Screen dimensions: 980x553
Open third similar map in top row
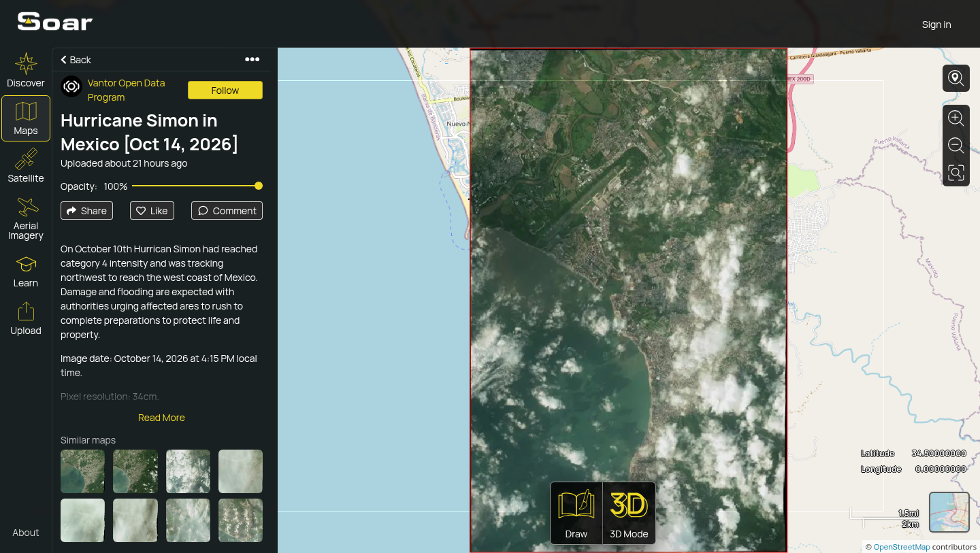pyautogui.click(x=188, y=471)
